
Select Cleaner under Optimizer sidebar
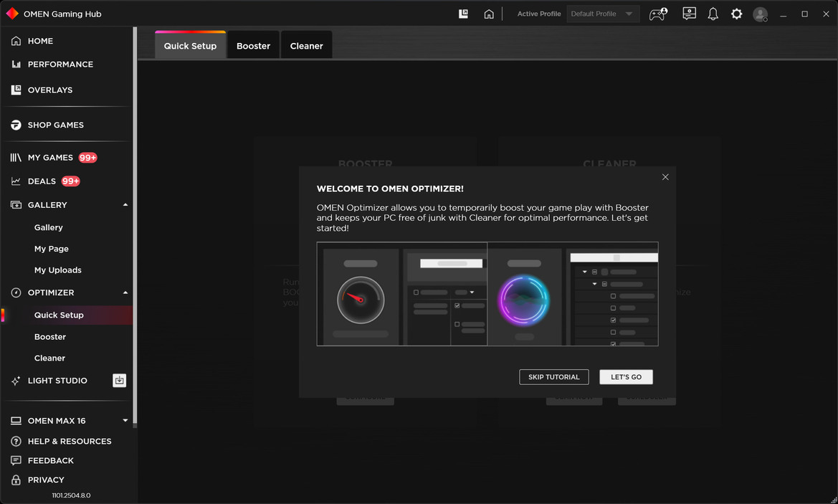click(49, 358)
